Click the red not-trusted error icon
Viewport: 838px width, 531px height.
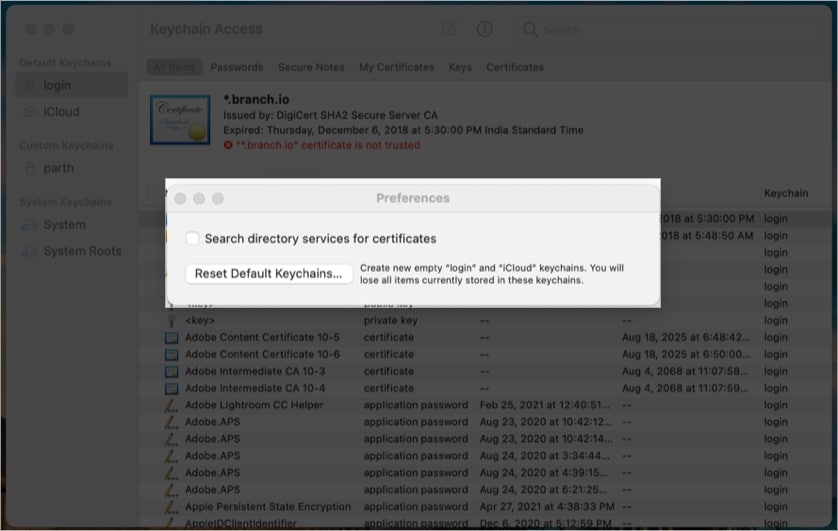coord(228,145)
